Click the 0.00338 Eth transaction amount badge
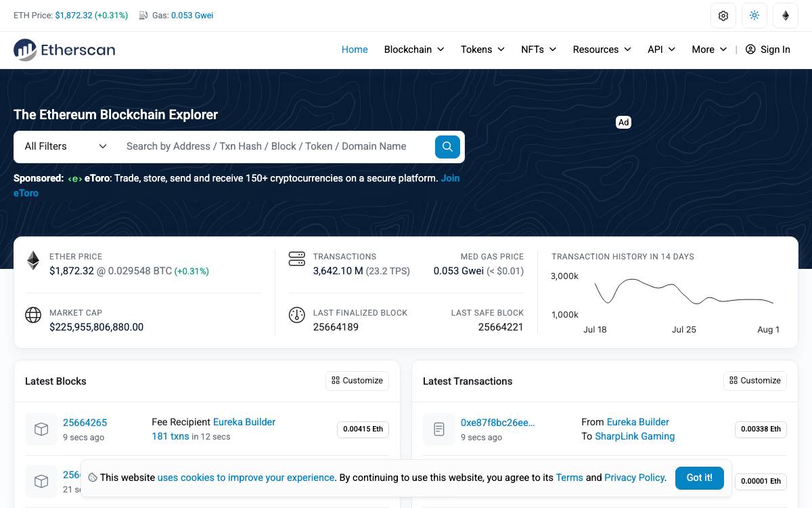 tap(761, 429)
